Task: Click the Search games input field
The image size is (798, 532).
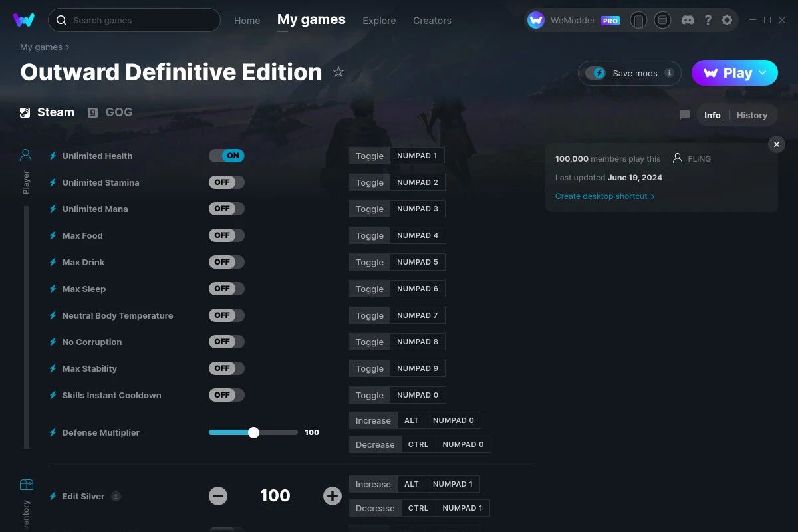Action: (x=133, y=20)
